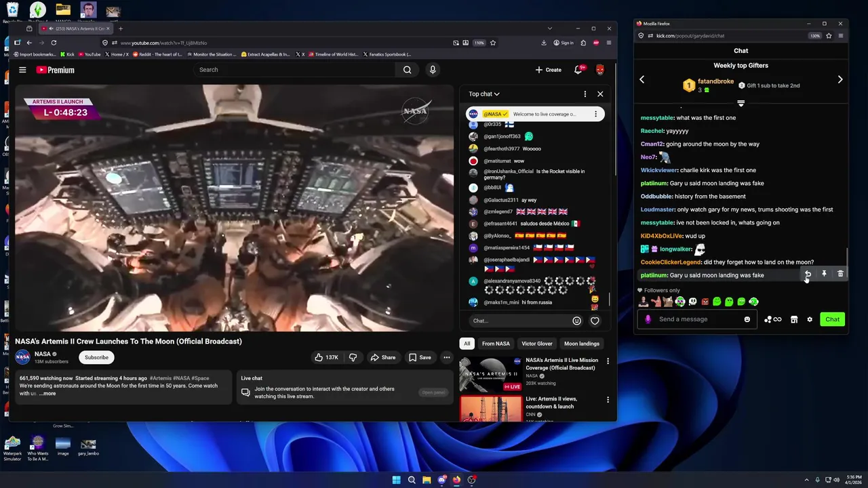Screen dimensions: 868x488
Task: Open menu for CNN Artemis II views video
Action: click(x=608, y=400)
